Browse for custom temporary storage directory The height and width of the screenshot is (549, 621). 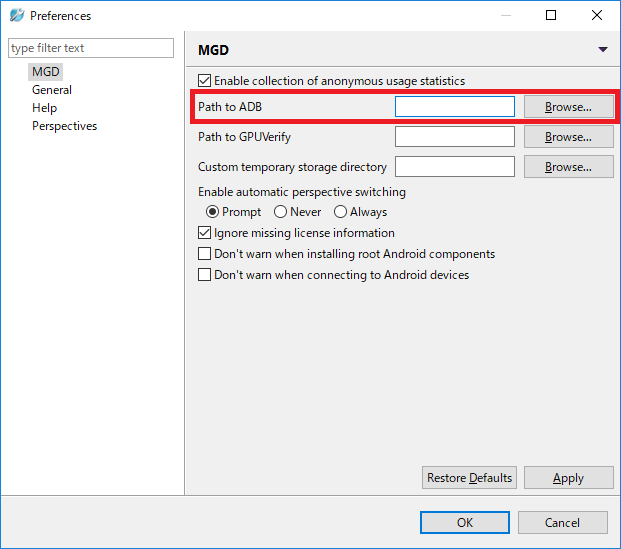click(568, 167)
